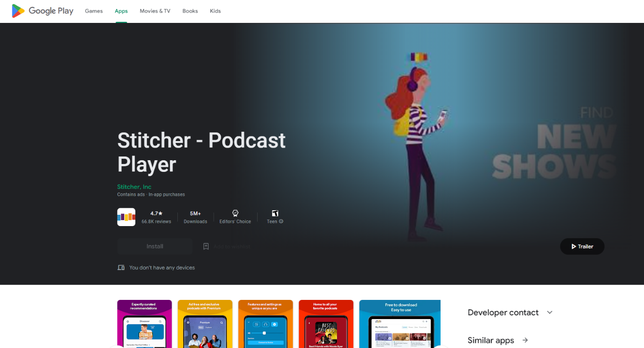The image size is (644, 348).
Task: Click the Similar apps heading
Action: tap(491, 341)
